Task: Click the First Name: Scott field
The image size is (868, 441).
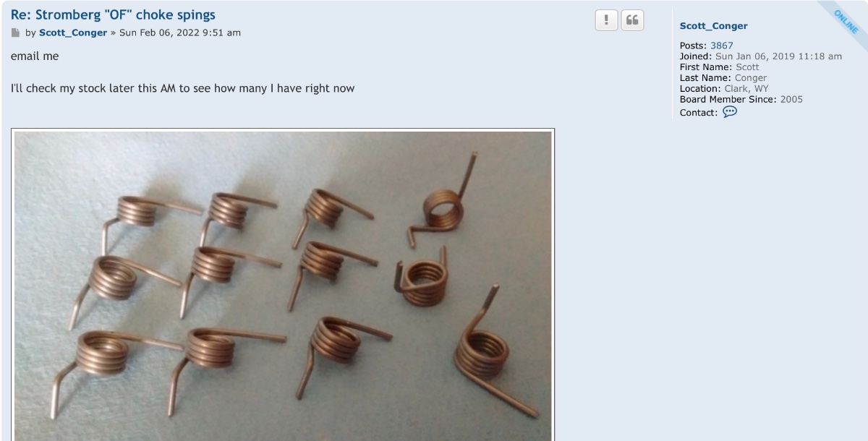Action: (720, 67)
